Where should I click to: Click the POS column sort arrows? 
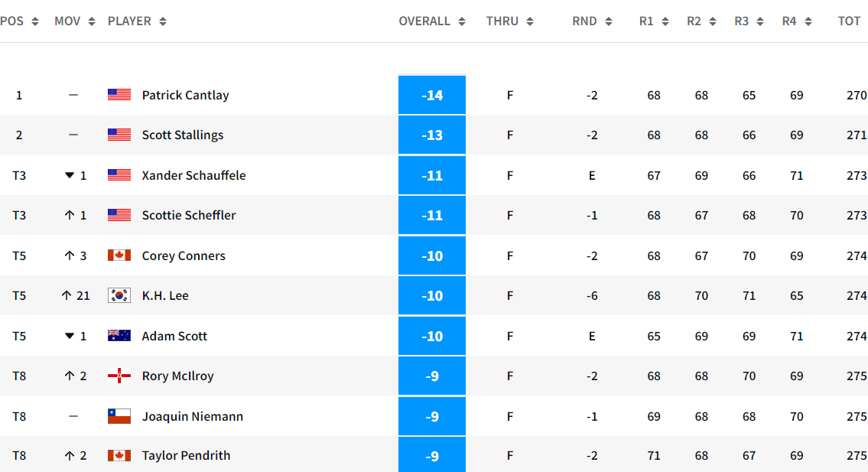pos(34,21)
